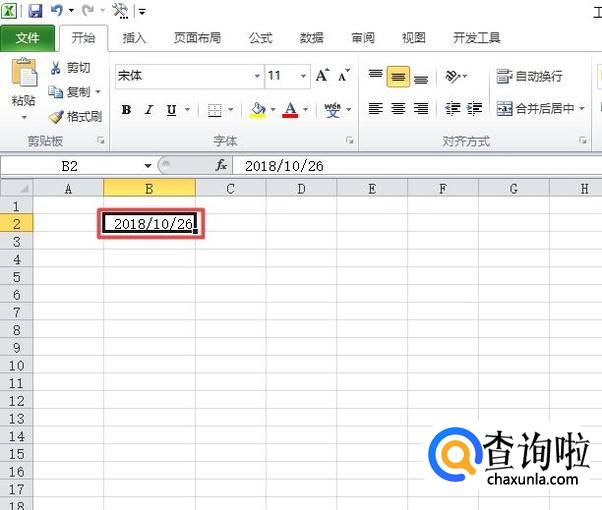Toggle Italic formatting

[x=149, y=110]
